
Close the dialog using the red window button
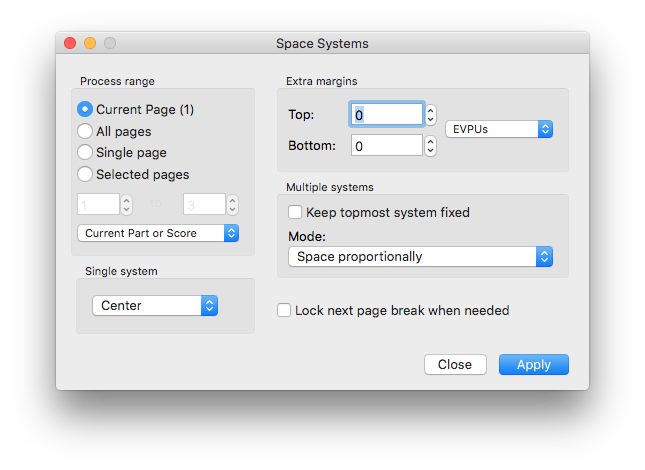[x=70, y=43]
